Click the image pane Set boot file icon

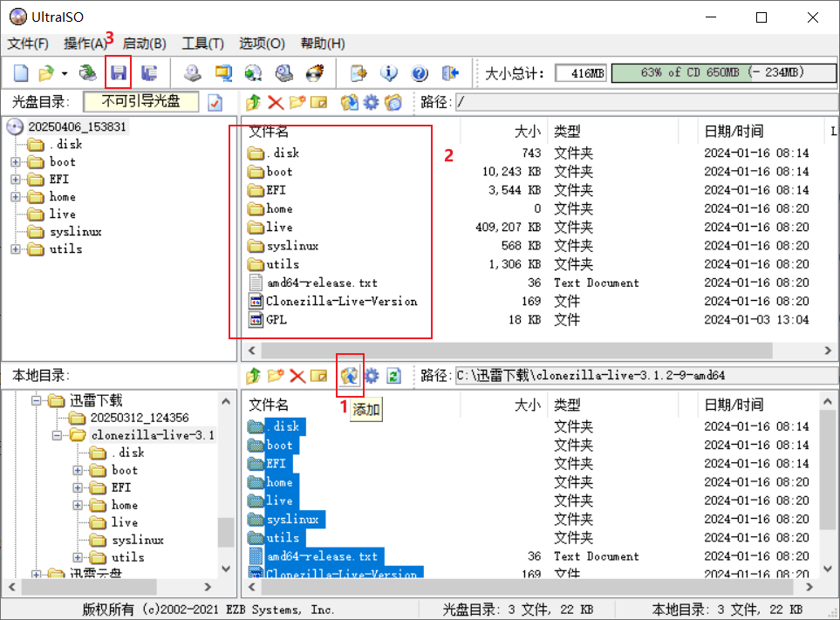pos(393,102)
